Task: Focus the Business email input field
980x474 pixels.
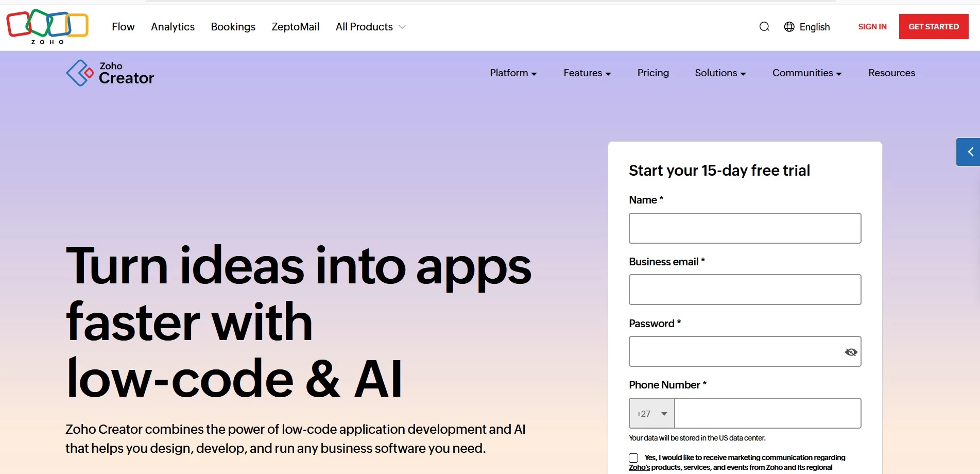Action: click(x=745, y=290)
